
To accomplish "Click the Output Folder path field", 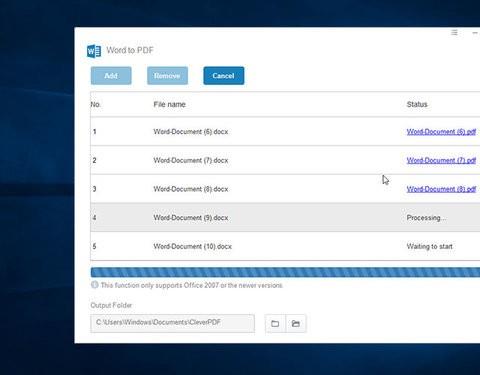I will pyautogui.click(x=172, y=323).
